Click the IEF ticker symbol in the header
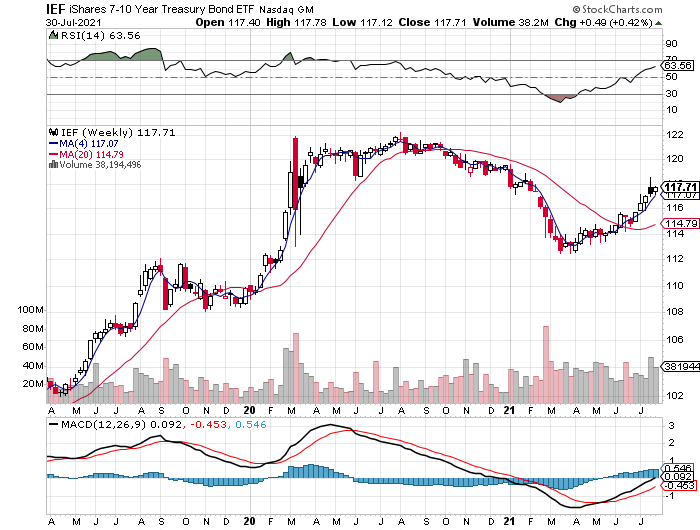Viewport: 700px width, 530px height. 56,9
